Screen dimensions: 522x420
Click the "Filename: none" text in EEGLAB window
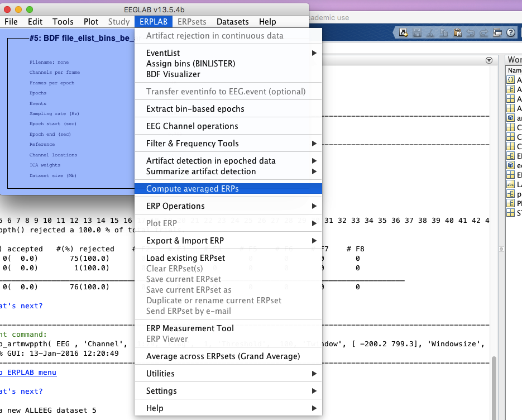tap(49, 63)
